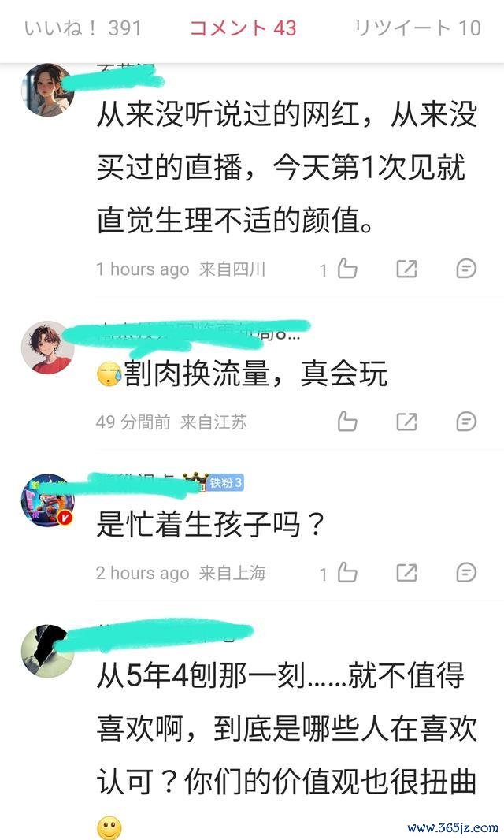Open the リツイート 10 tab
This screenshot has width=504, height=840.
coord(417,28)
